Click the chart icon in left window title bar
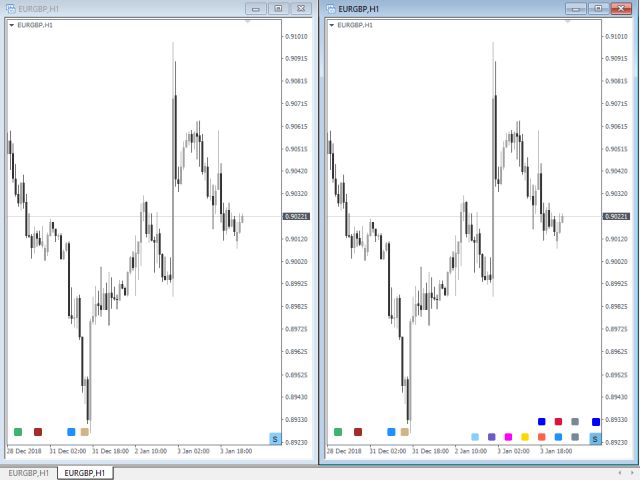Viewport: 640px width, 480px height. click(x=11, y=9)
